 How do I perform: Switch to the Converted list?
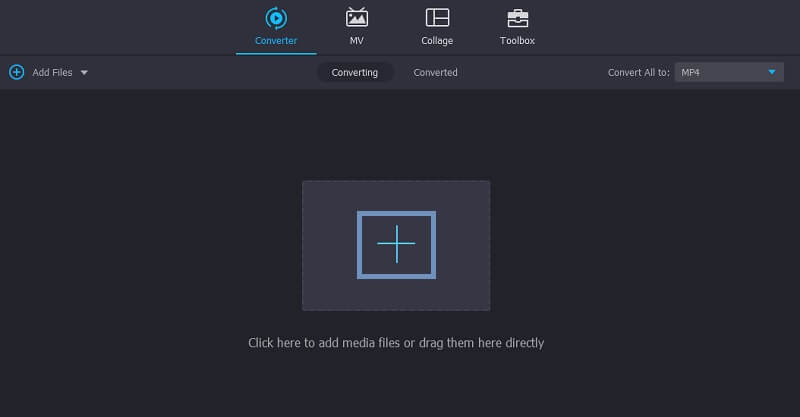(x=435, y=72)
